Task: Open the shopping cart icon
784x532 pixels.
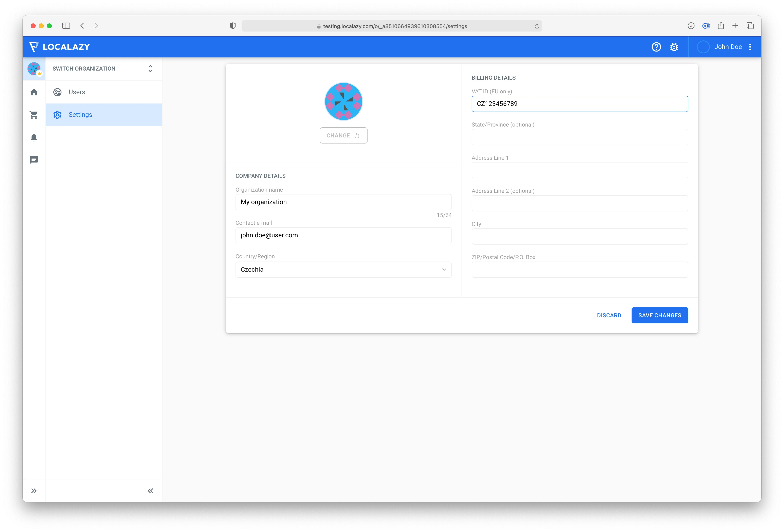Action: (34, 115)
